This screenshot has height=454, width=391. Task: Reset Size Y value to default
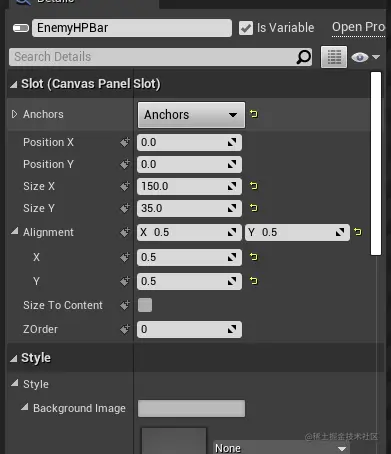pyautogui.click(x=254, y=208)
